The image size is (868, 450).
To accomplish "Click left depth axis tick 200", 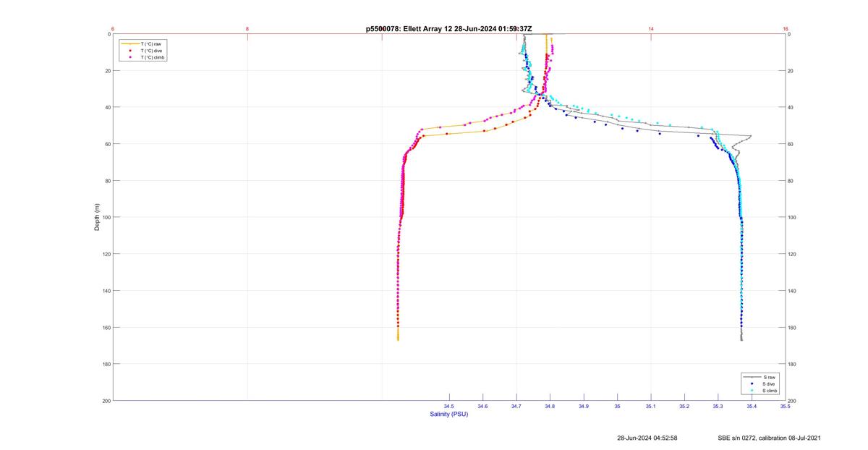I will pos(106,401).
